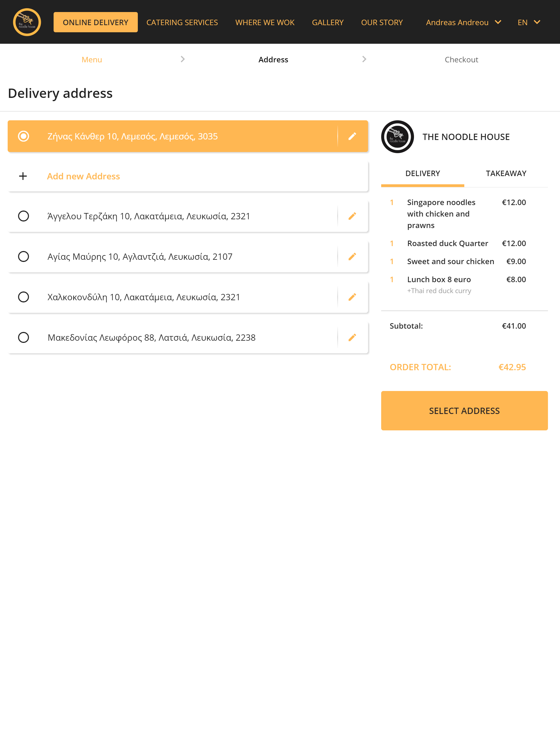Click the round restaurant logo in order panel
The width and height of the screenshot is (560, 747).
pos(398,137)
